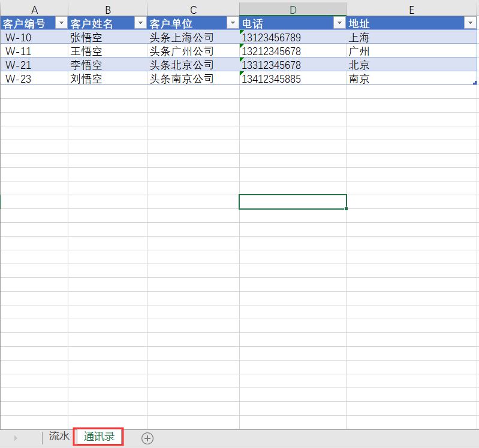
Task: Click cell containing W-10
Action: [34, 37]
